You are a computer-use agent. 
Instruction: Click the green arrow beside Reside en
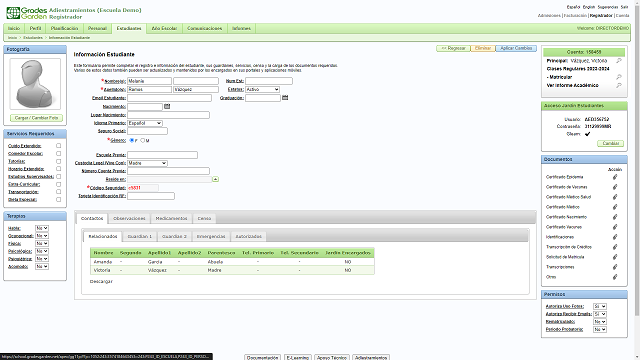[x=216, y=179]
